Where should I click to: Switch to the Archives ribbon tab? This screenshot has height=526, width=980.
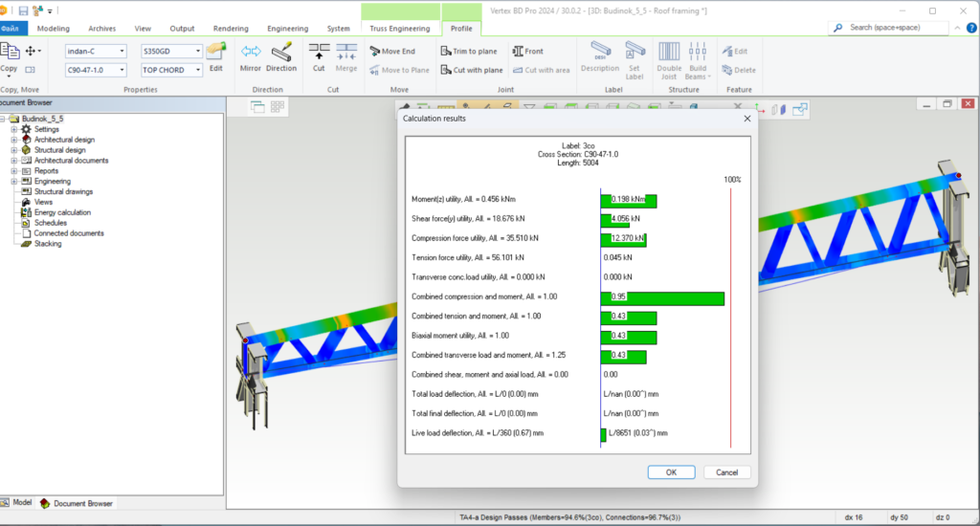pyautogui.click(x=101, y=28)
